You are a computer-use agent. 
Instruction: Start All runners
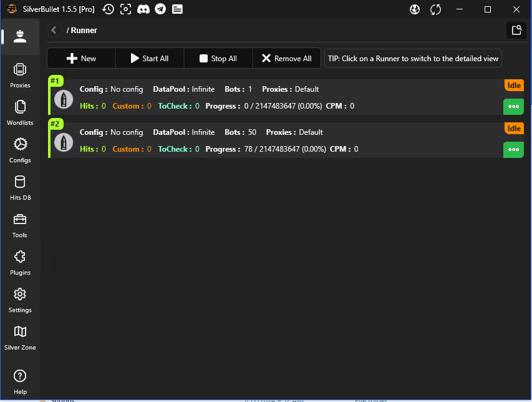click(x=150, y=59)
